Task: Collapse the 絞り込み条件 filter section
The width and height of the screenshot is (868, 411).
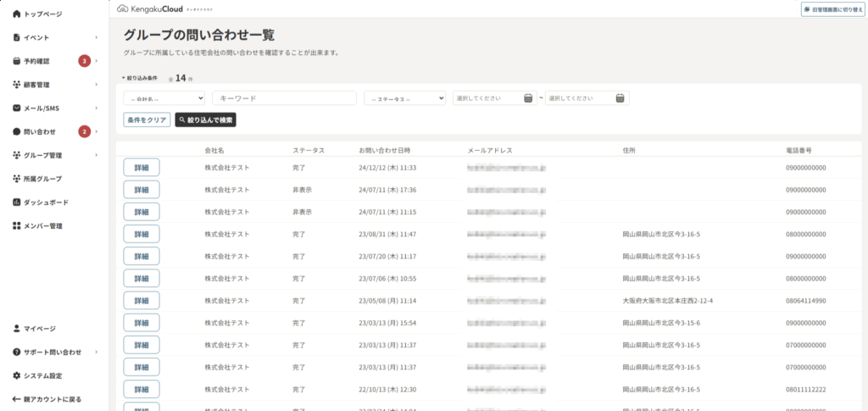Action: (x=141, y=78)
